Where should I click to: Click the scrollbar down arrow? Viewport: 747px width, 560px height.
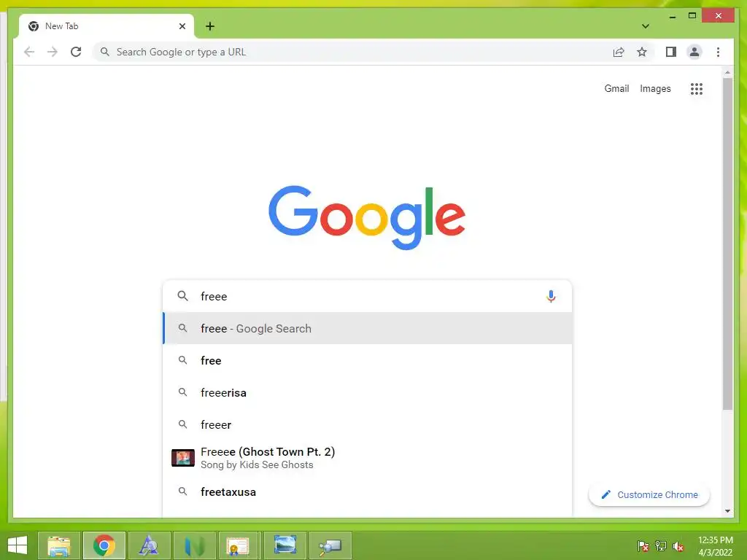coord(727,511)
